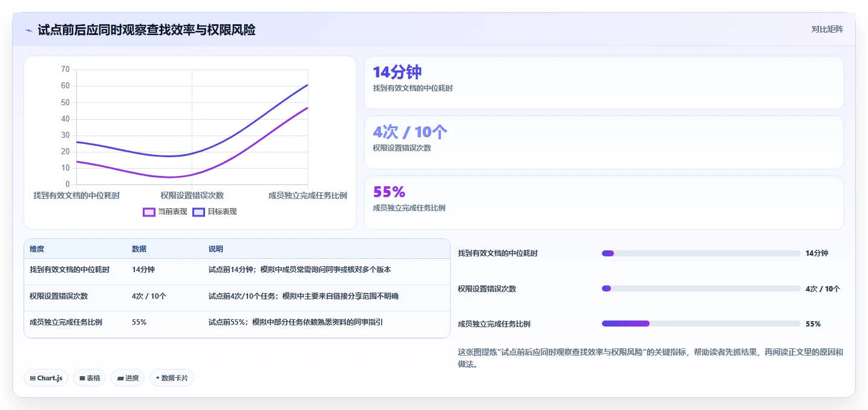Click the 表格 tag chip
The width and height of the screenshot is (868, 410).
point(90,378)
